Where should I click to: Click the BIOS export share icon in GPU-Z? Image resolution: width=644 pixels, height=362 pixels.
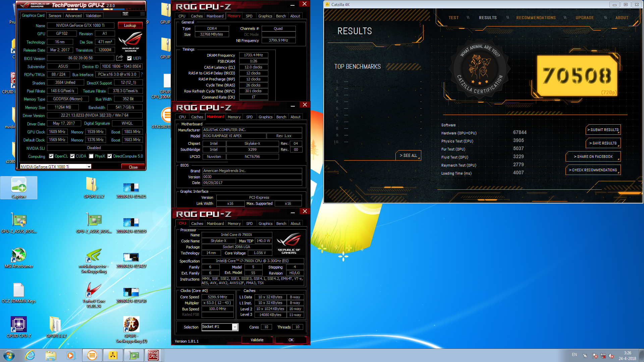(x=119, y=58)
